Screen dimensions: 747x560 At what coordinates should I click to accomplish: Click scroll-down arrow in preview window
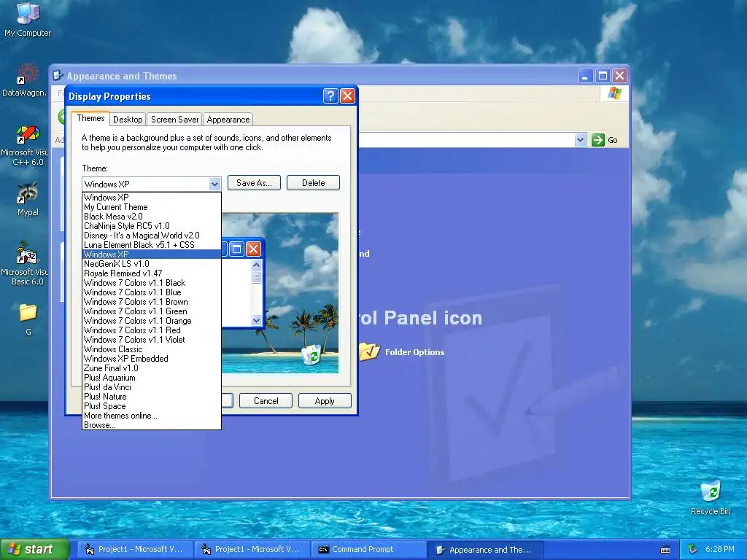(x=256, y=321)
